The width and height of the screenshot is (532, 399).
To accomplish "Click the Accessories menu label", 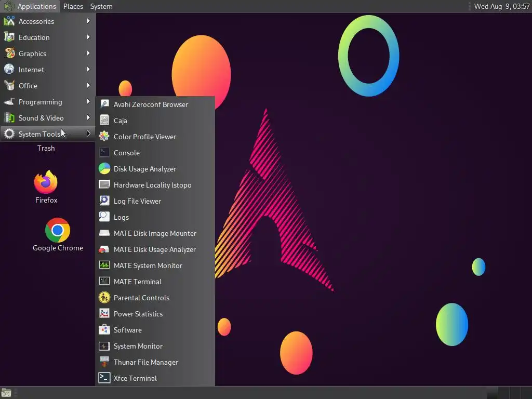I will click(36, 21).
